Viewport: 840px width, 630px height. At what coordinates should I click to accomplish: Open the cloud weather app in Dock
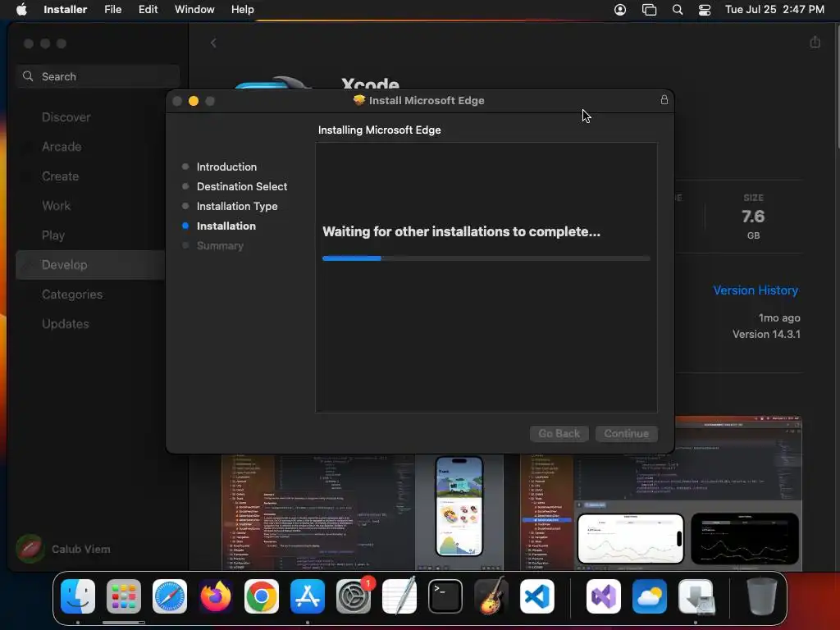[x=650, y=596]
